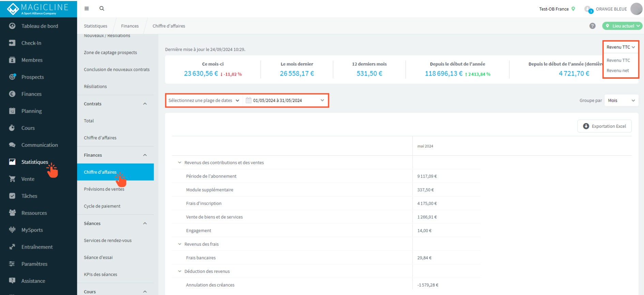Click the Communication chat icon
The width and height of the screenshot is (644, 295).
pyautogui.click(x=12, y=145)
